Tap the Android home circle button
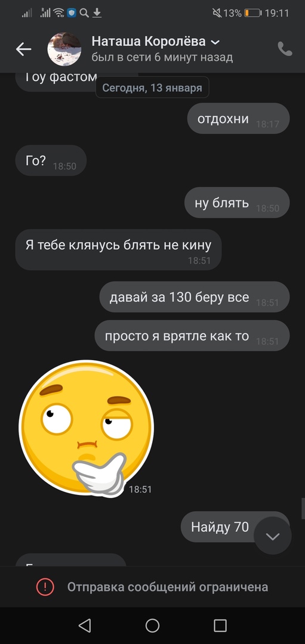Screen dimensions: 305x644 click(x=153, y=626)
